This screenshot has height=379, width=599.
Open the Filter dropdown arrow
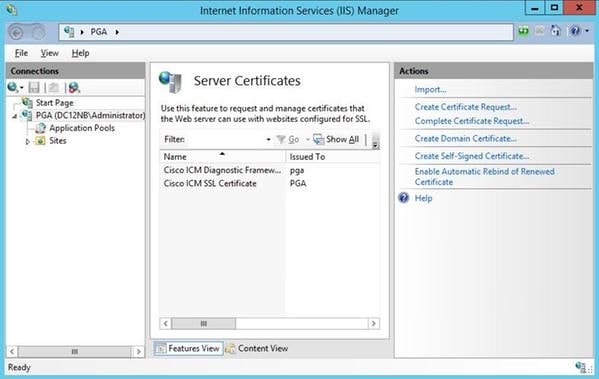pos(269,139)
